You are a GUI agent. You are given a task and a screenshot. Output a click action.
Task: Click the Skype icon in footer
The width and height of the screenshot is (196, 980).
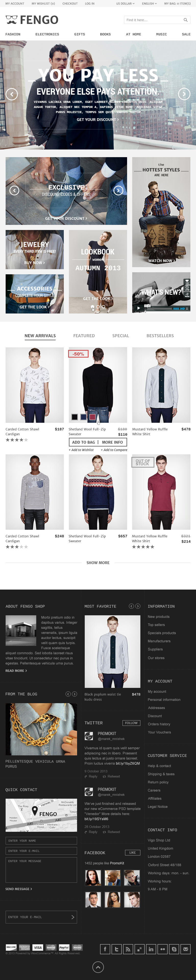pos(174,949)
